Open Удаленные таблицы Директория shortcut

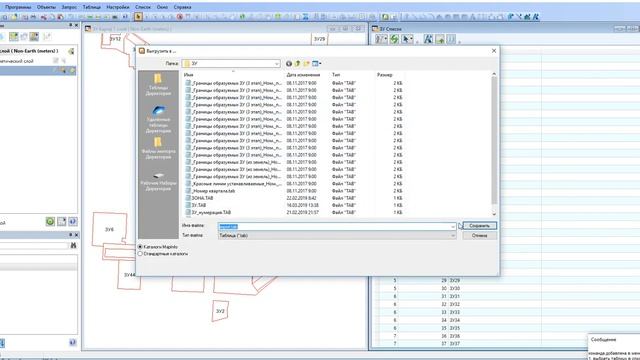pos(158,119)
